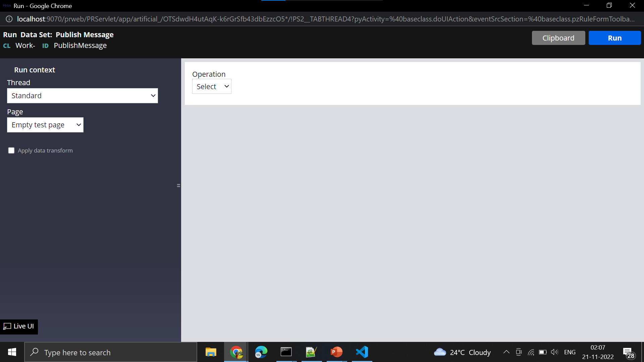Viewport: 644px width, 362px height.
Task: Click the Windows Start button
Action: pos(12,352)
